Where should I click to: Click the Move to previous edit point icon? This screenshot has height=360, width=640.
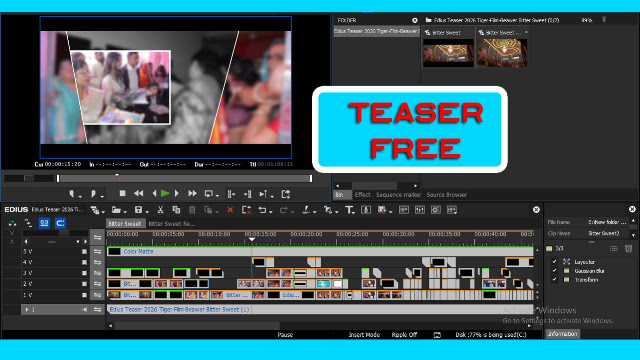[x=231, y=194]
